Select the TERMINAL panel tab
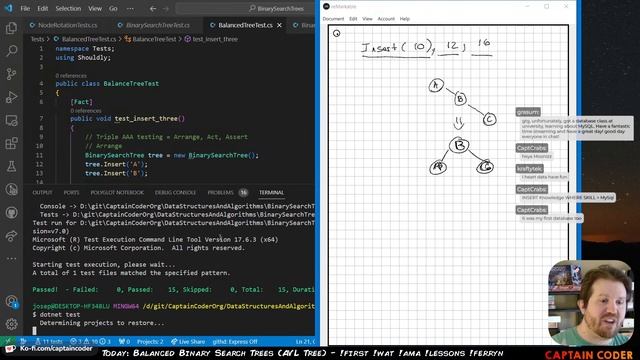The width and height of the screenshot is (640, 360). pos(271,193)
